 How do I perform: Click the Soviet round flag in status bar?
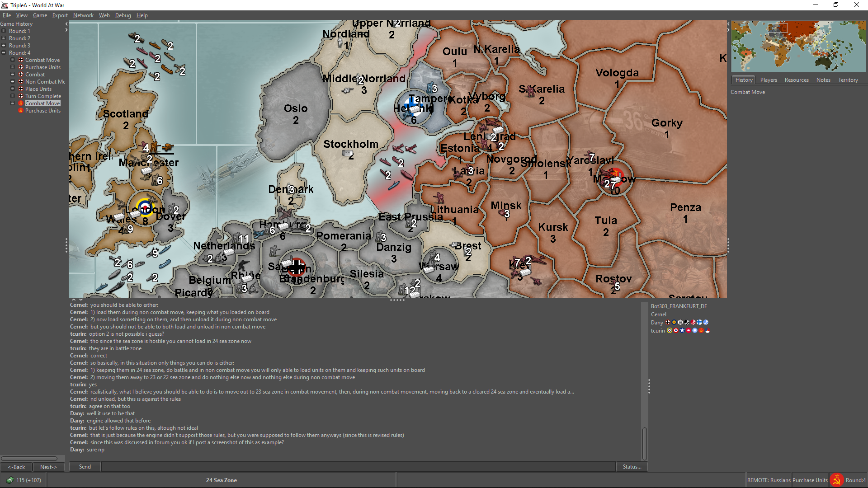point(836,480)
